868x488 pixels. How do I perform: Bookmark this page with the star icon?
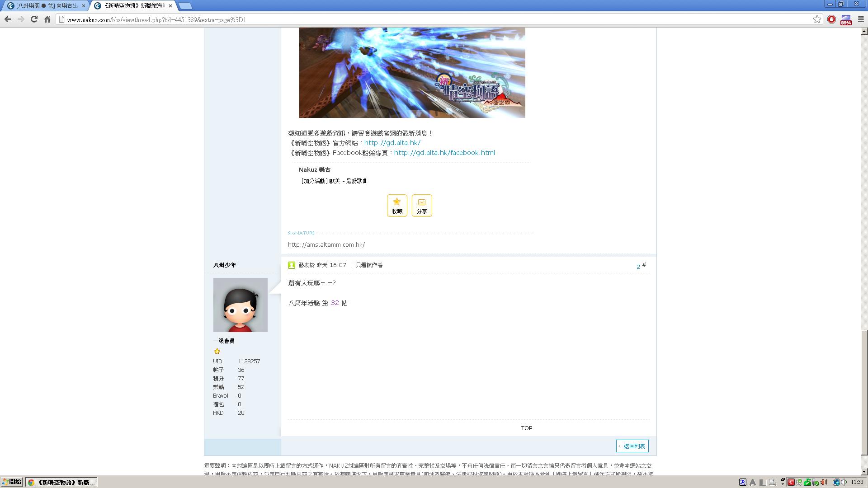coord(817,19)
